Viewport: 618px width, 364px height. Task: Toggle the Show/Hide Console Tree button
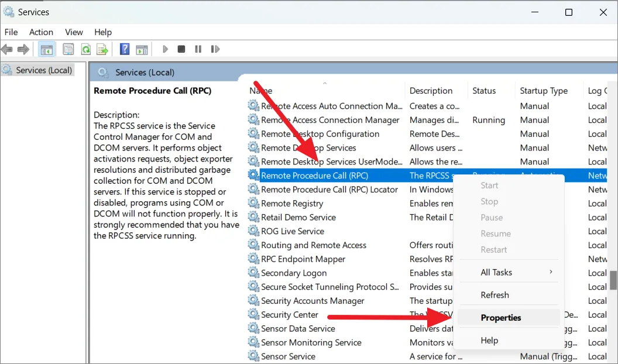(x=46, y=50)
